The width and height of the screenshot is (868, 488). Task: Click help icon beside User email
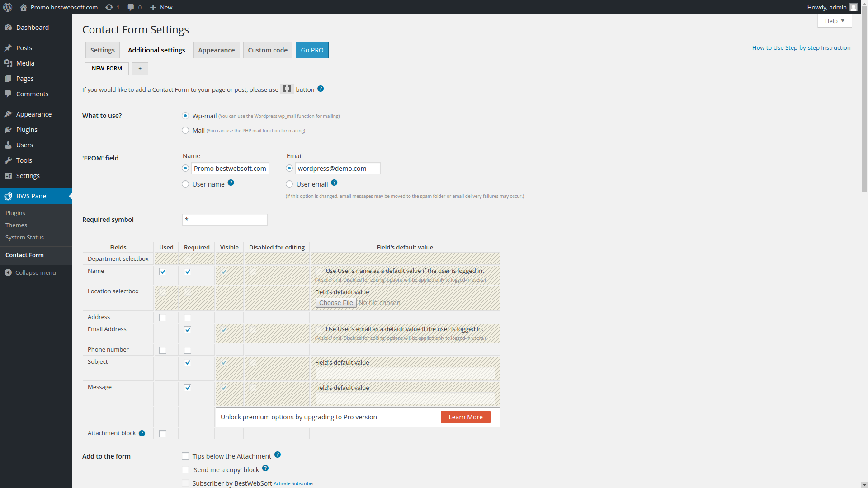coord(334,183)
